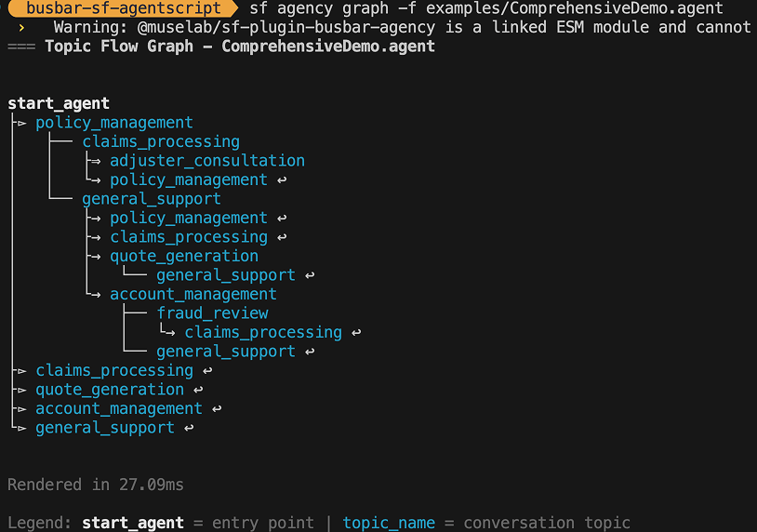Click claims_processing under the first policy_management
The image size is (757, 532).
[161, 142]
